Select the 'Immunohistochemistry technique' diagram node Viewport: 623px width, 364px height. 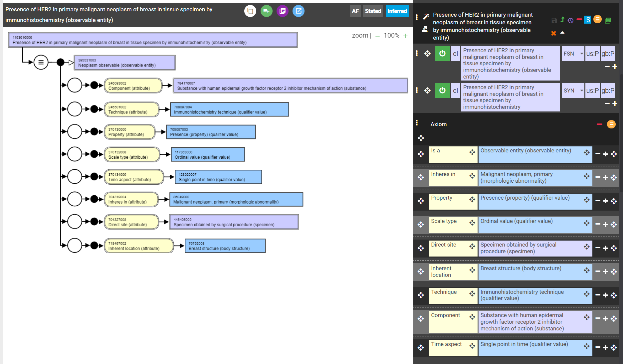229,109
